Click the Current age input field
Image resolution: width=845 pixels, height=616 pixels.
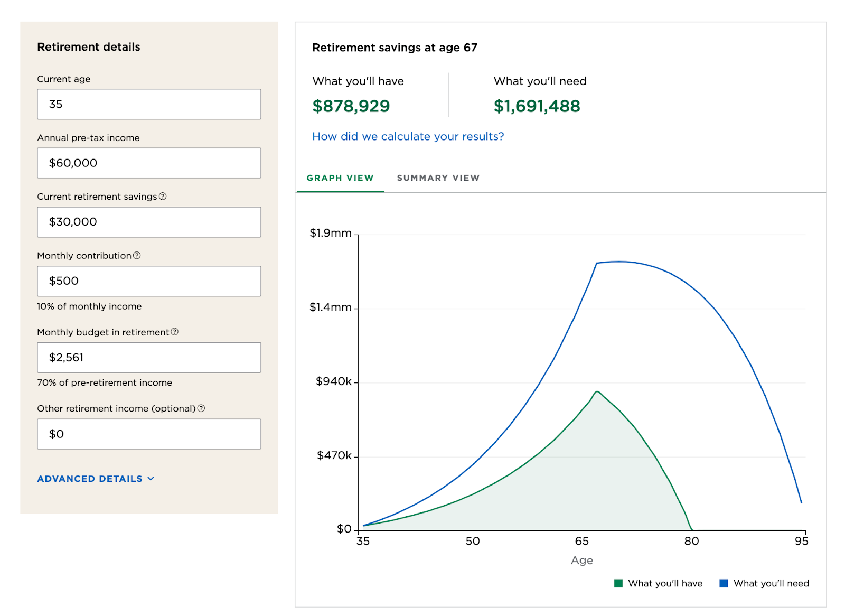149,104
